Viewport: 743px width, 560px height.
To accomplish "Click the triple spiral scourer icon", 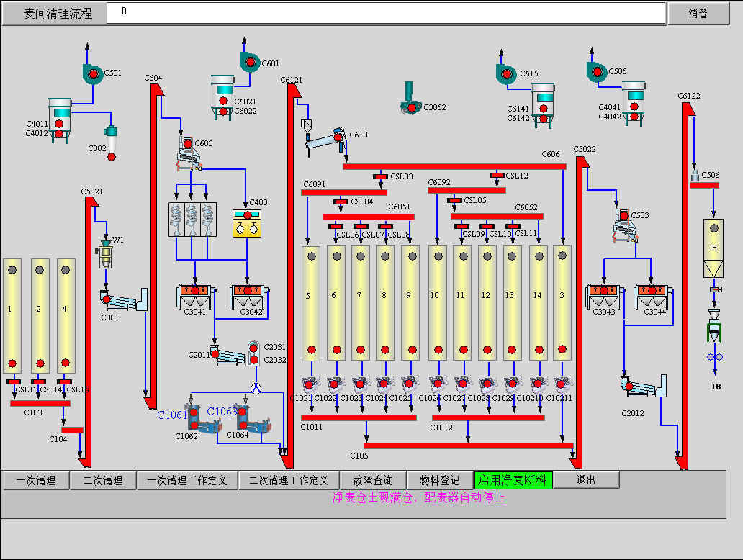I will [x=192, y=220].
